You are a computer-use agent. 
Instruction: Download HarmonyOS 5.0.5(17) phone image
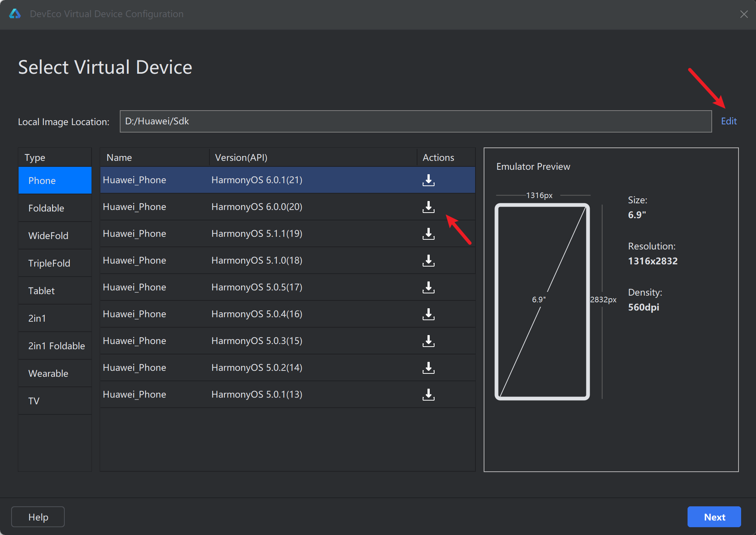click(428, 287)
